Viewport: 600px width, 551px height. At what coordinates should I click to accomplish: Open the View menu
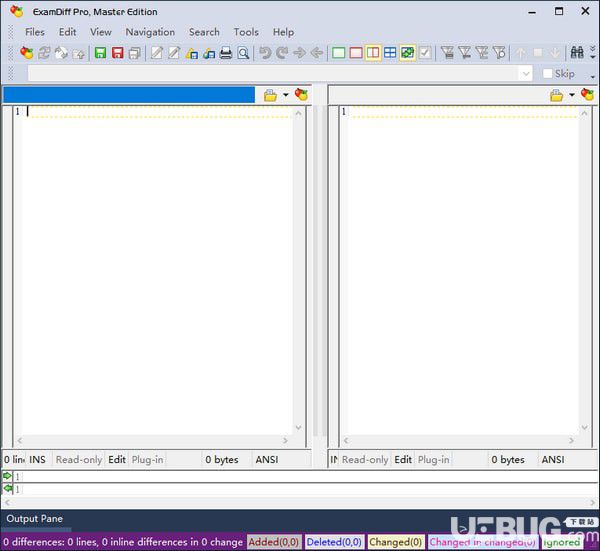coord(101,32)
